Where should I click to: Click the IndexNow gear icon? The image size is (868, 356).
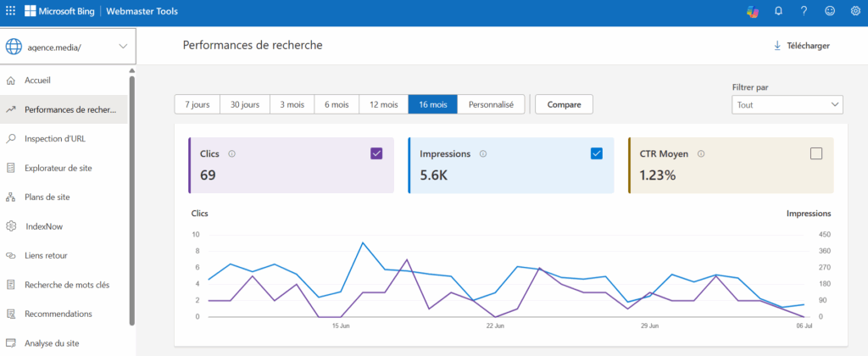point(10,226)
